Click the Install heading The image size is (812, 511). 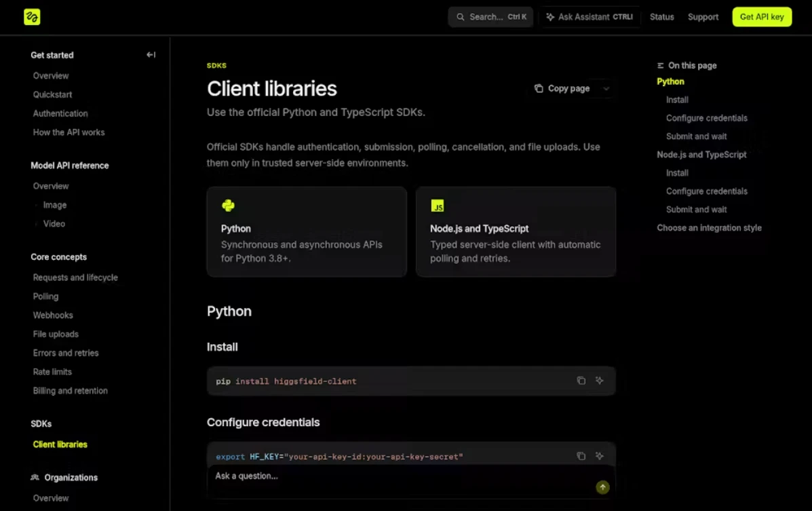click(x=222, y=347)
